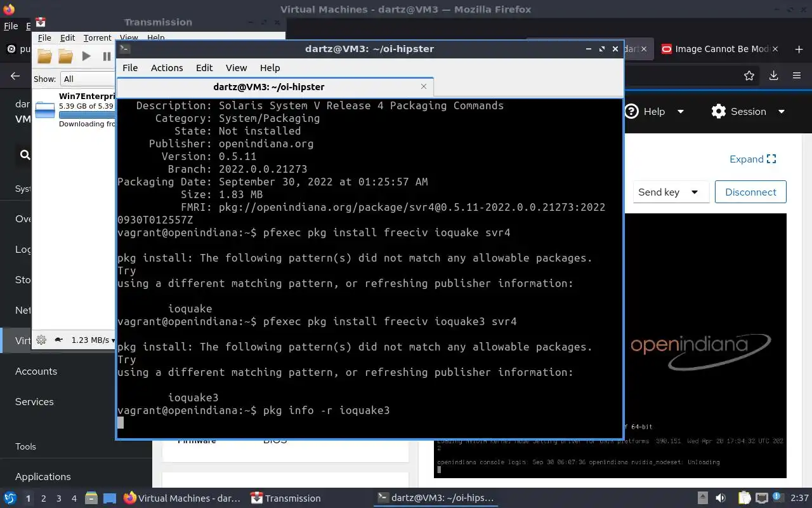Click the Expand fullscreen icon for the console

(x=771, y=159)
